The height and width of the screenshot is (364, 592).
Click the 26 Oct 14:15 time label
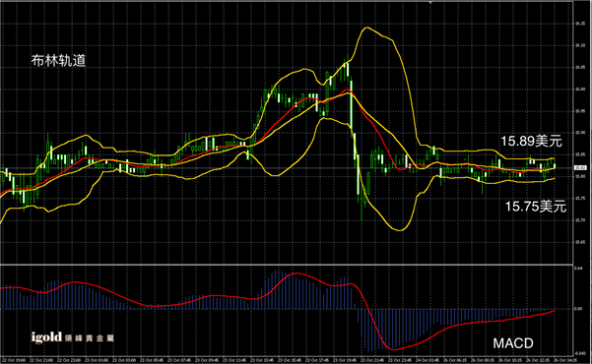pos(565,360)
